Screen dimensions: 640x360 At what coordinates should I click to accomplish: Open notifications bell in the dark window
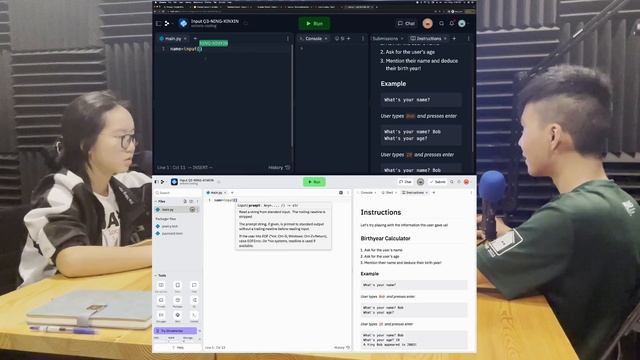click(x=451, y=24)
